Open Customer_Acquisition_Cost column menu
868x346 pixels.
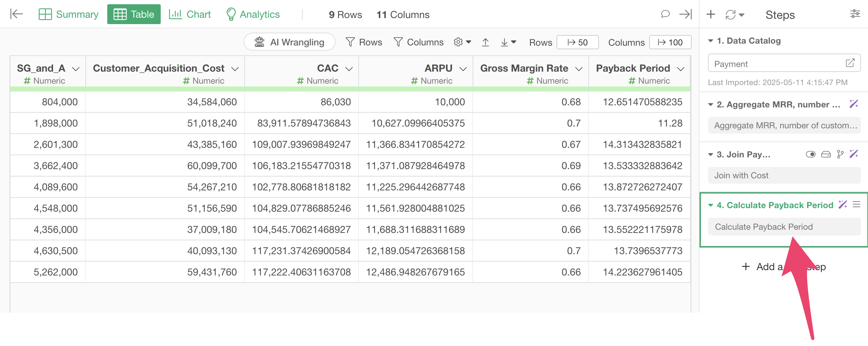coord(235,69)
